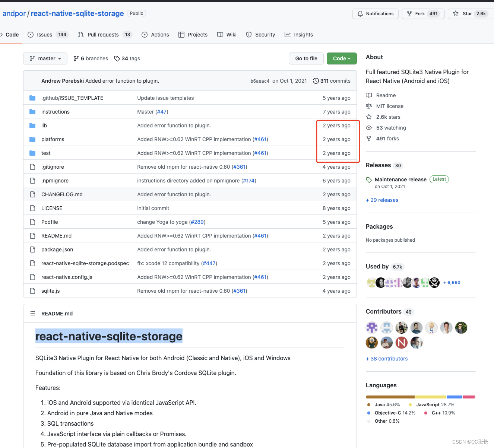Click the scales icon next to MIT license
Viewport: 494px width, 448px height.
coord(369,106)
